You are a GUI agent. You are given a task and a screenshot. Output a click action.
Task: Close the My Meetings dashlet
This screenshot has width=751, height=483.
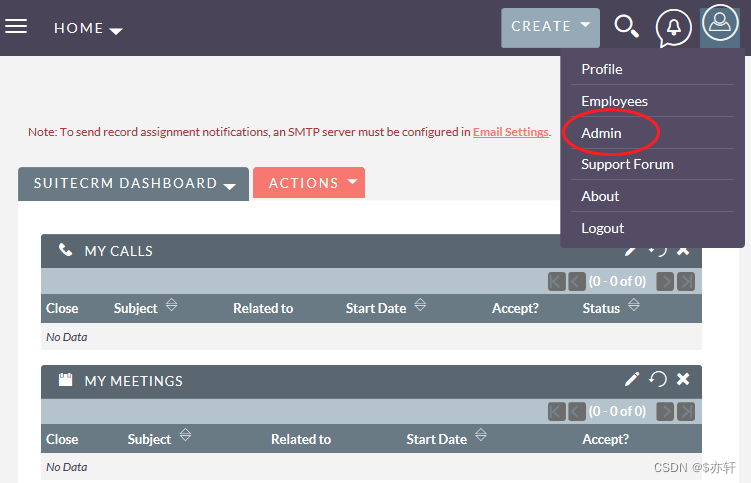click(x=683, y=379)
